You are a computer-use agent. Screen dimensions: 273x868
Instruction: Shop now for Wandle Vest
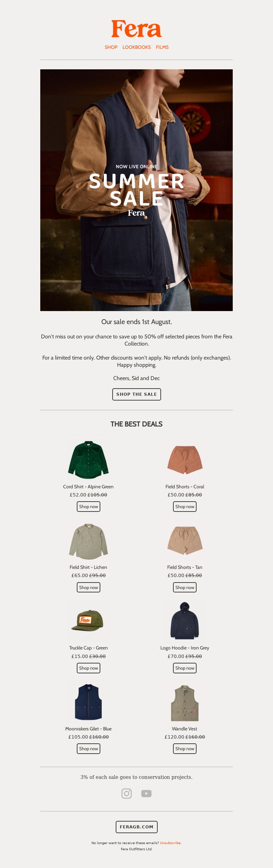pos(185,748)
